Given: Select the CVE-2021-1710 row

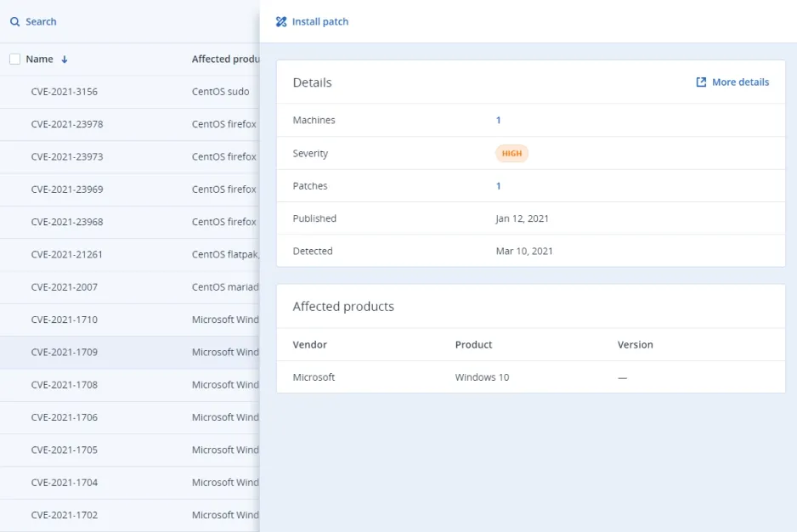Looking at the screenshot, I should pos(64,320).
